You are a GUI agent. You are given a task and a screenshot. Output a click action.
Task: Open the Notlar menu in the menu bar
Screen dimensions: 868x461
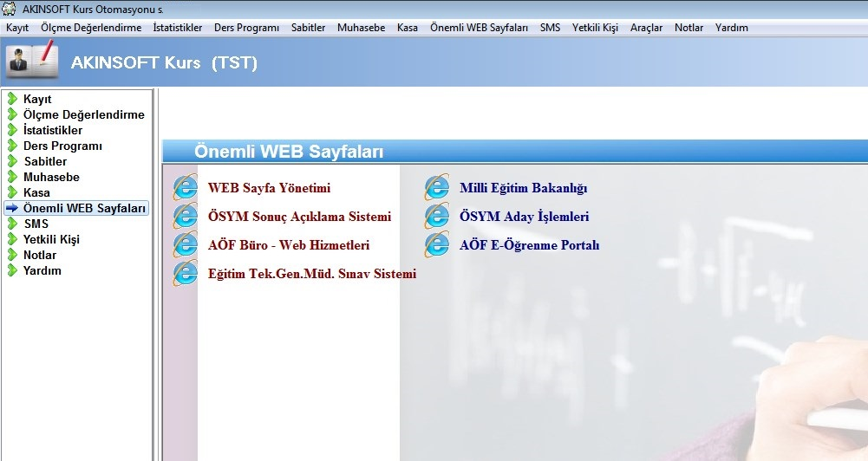689,28
